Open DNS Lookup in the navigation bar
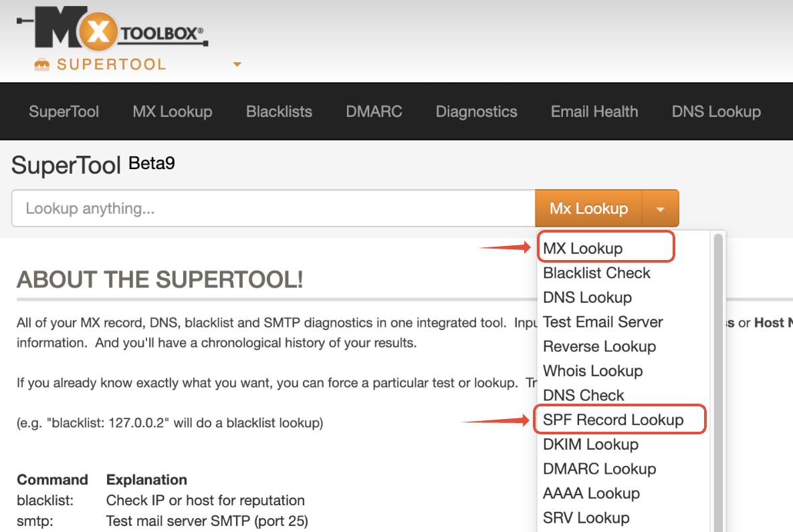This screenshot has width=793, height=532. tap(716, 112)
